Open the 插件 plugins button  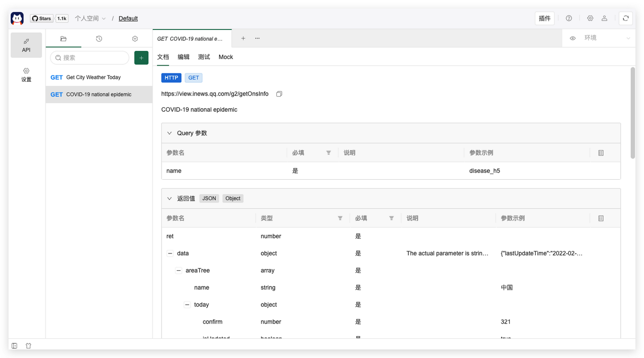tap(544, 18)
